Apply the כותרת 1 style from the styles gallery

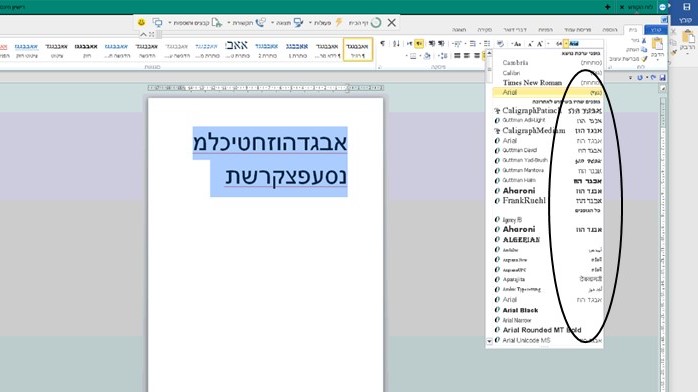[296, 49]
